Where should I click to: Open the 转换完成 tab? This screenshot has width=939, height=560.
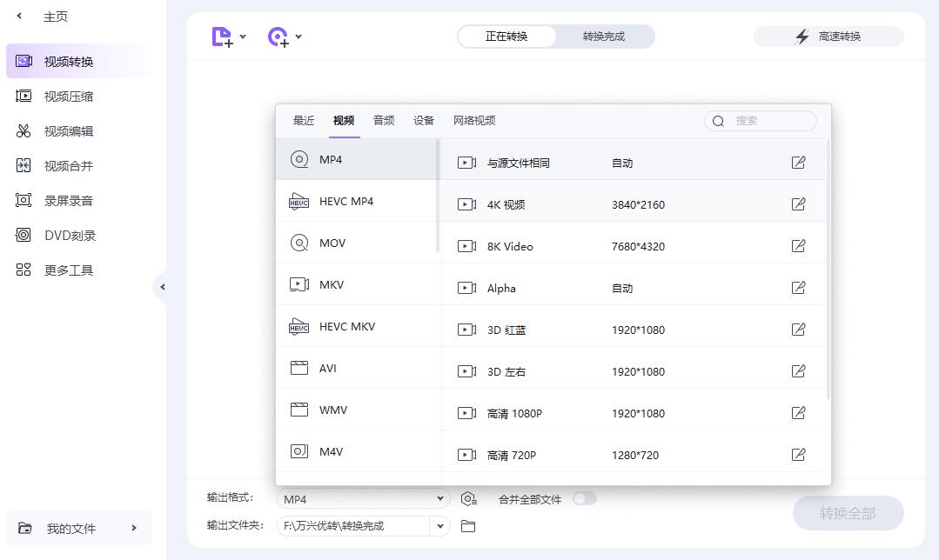(x=605, y=36)
